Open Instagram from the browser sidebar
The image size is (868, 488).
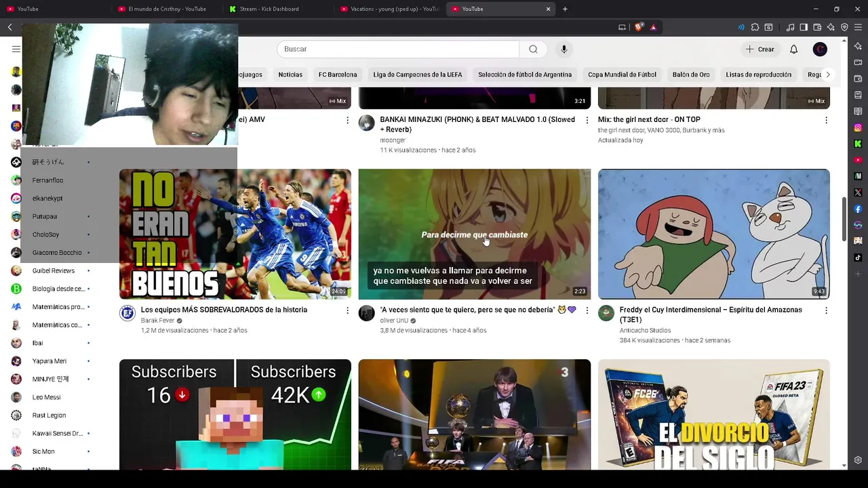point(858,127)
